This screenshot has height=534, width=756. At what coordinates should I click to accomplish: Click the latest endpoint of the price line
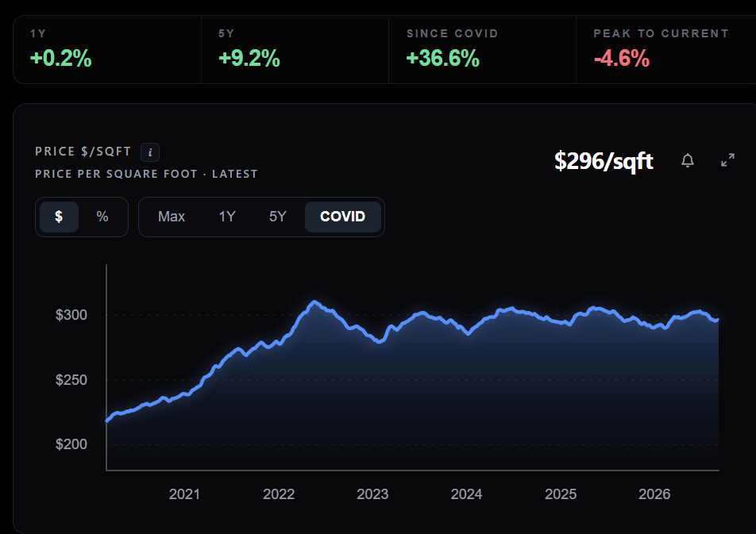[x=718, y=320]
